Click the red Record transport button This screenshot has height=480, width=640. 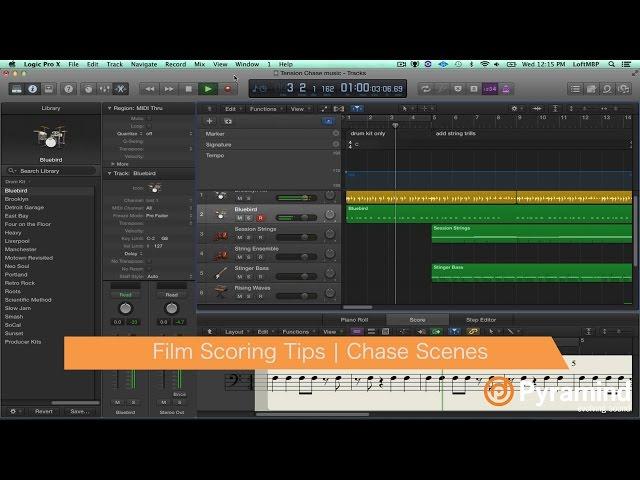228,89
